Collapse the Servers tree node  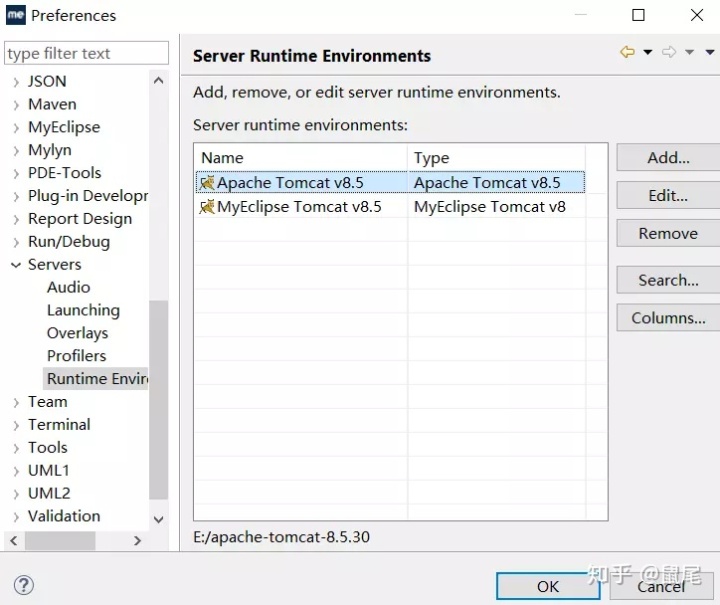coord(16,265)
